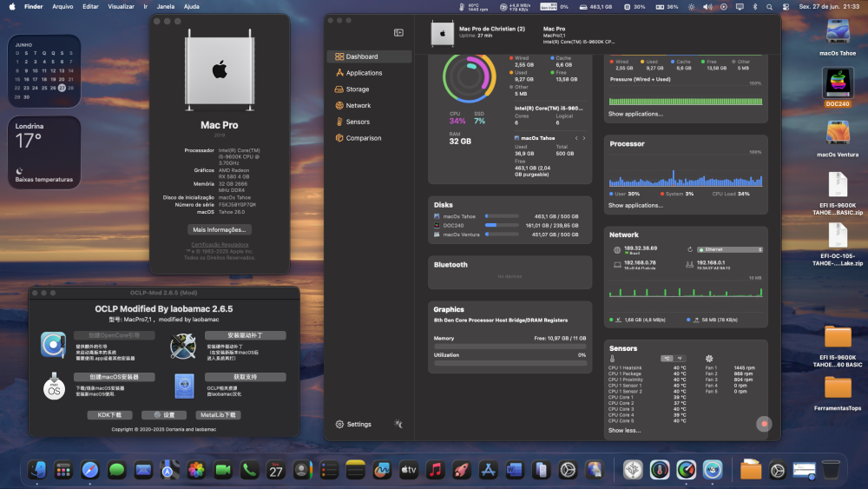
Task: Switch sensor units to °C
Action: point(667,359)
